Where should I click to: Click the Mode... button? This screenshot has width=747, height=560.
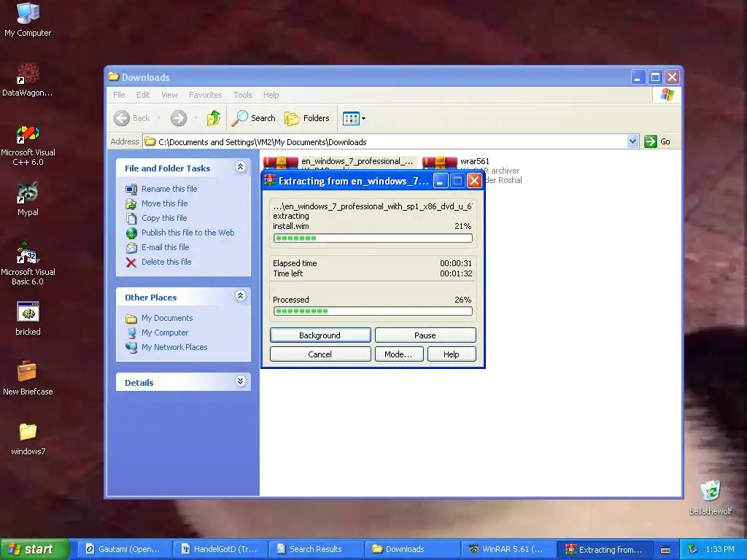tap(399, 354)
